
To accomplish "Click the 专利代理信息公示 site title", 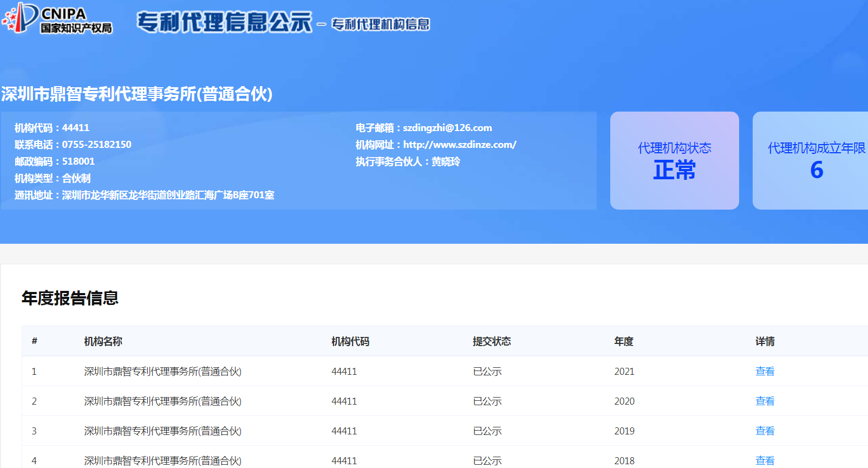I will 224,23.
